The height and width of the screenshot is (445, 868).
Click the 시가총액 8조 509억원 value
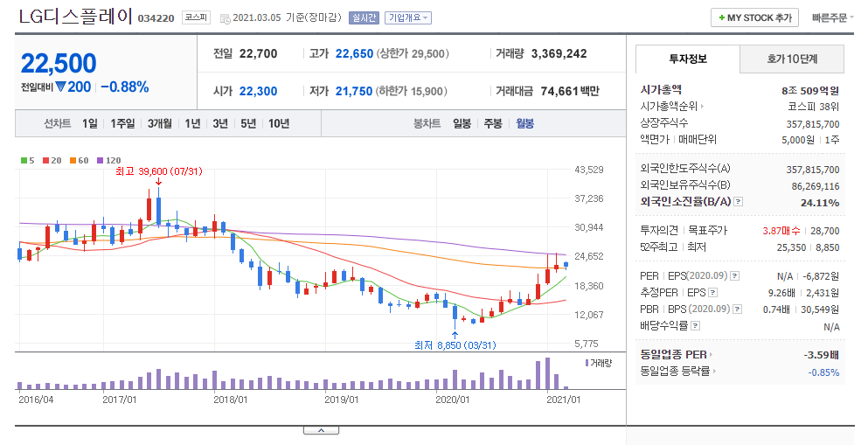tap(810, 91)
